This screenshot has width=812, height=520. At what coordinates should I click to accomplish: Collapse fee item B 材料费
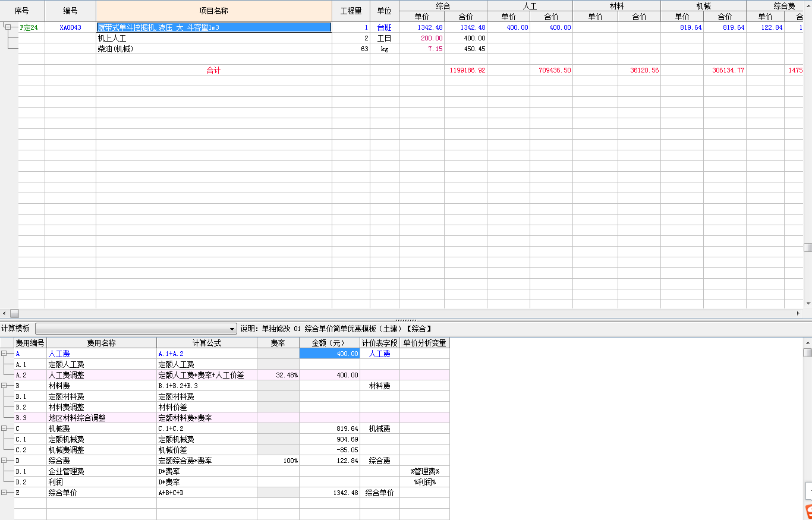(4, 386)
